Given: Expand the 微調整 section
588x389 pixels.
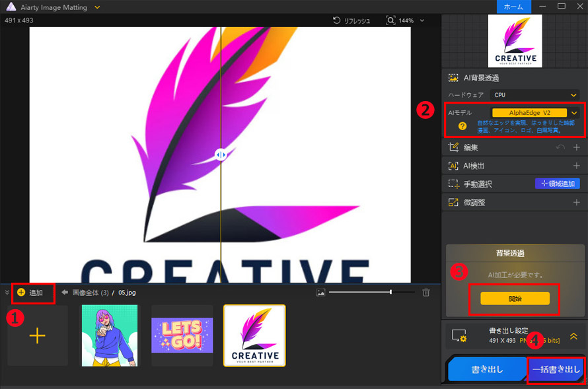Looking at the screenshot, I should coord(576,202).
